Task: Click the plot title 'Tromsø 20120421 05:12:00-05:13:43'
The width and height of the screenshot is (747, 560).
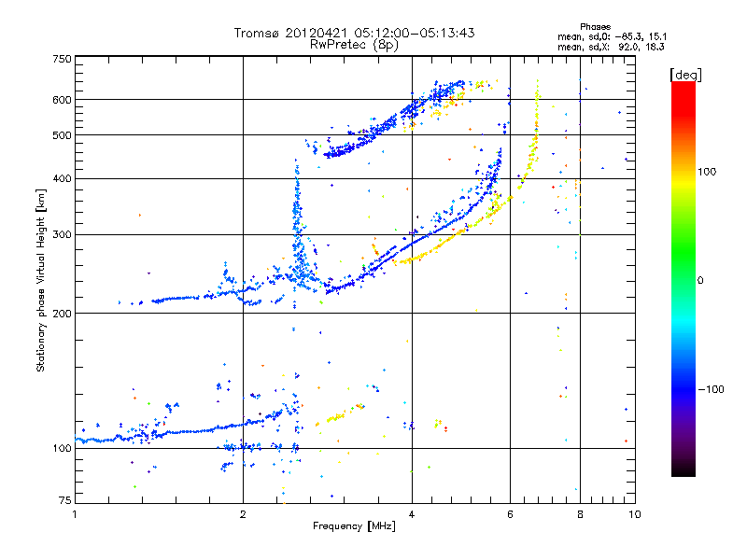Action: (354, 33)
